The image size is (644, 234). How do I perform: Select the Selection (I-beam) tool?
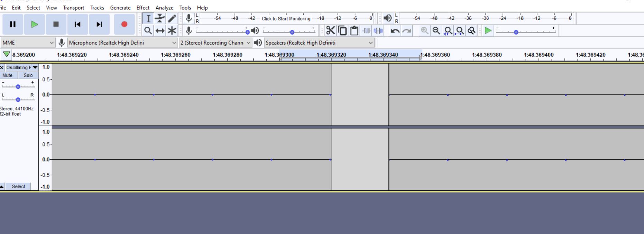click(148, 18)
